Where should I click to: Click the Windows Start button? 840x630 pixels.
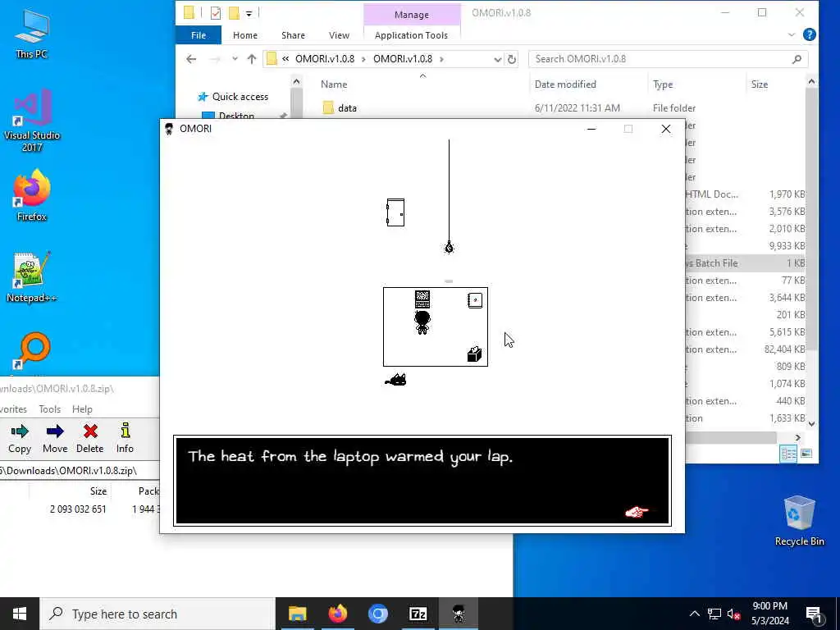click(20, 614)
